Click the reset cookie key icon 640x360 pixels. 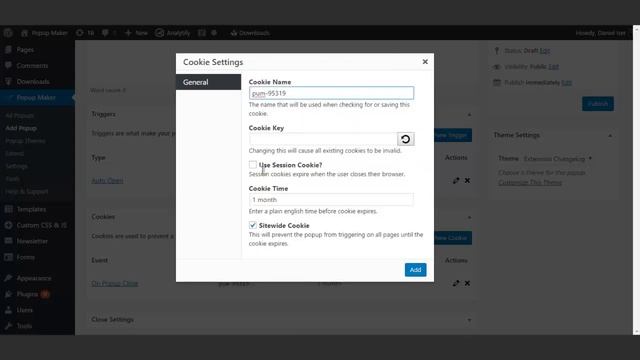pos(405,139)
